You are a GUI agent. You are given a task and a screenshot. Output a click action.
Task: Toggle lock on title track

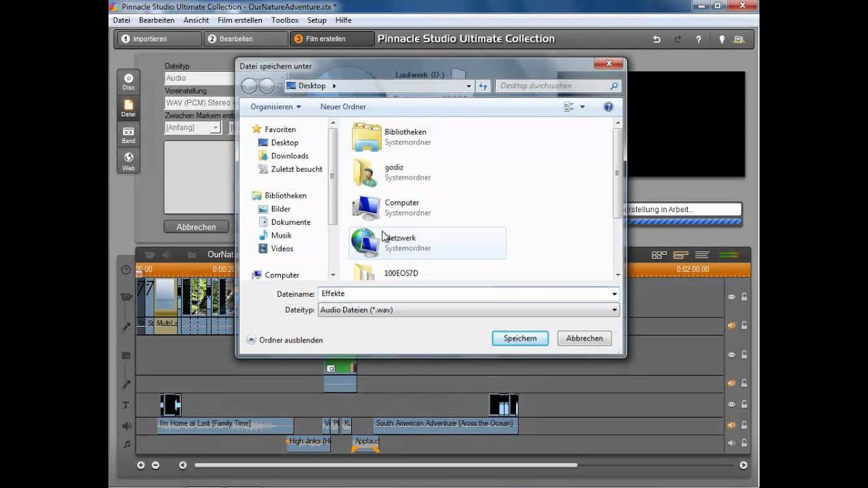tap(744, 404)
